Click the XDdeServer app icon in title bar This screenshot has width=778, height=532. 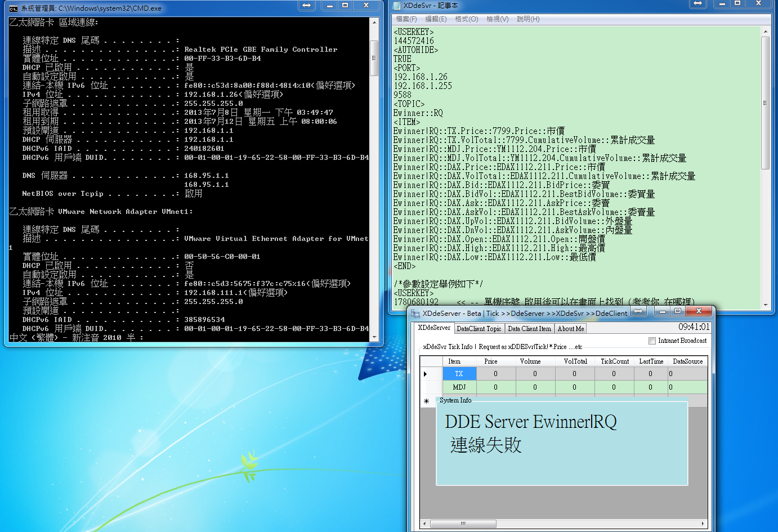click(415, 313)
